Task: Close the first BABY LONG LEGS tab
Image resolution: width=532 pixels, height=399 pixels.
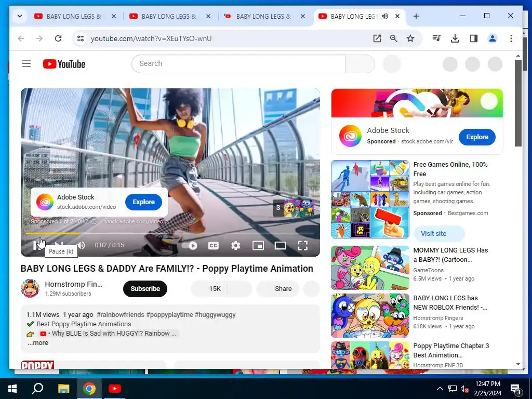Action: (114, 16)
